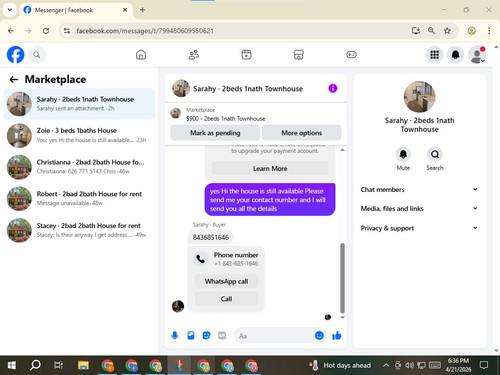Screen dimensions: 500x375
Task: Open conversation info purple icon
Action: pos(333,88)
